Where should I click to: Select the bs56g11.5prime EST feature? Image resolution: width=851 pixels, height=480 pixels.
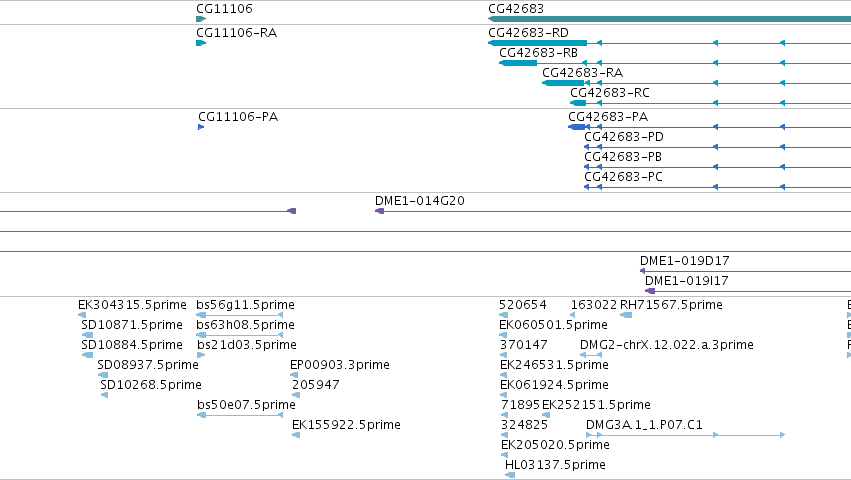239,315
